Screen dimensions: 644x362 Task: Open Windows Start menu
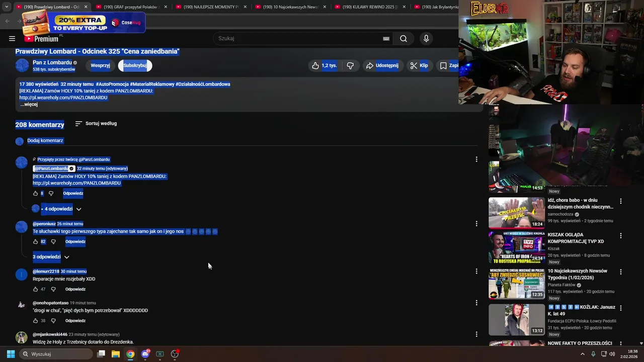(11, 354)
